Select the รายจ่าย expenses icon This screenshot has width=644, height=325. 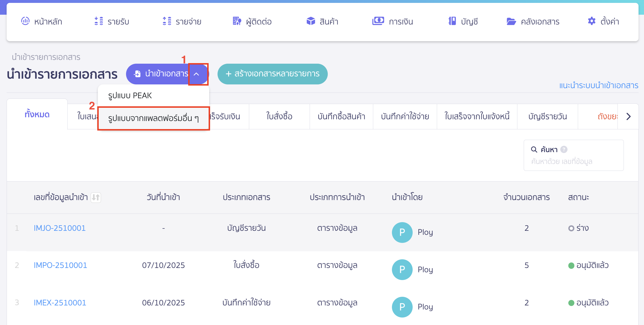pyautogui.click(x=166, y=21)
